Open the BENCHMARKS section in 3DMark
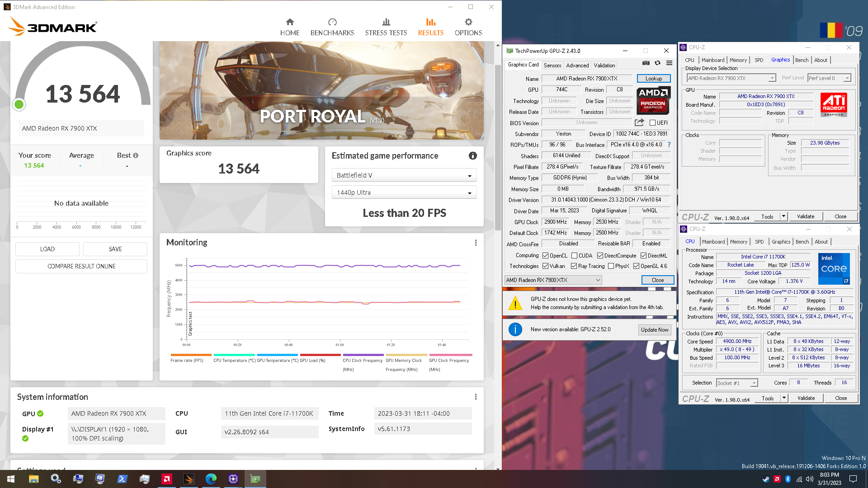 [332, 27]
